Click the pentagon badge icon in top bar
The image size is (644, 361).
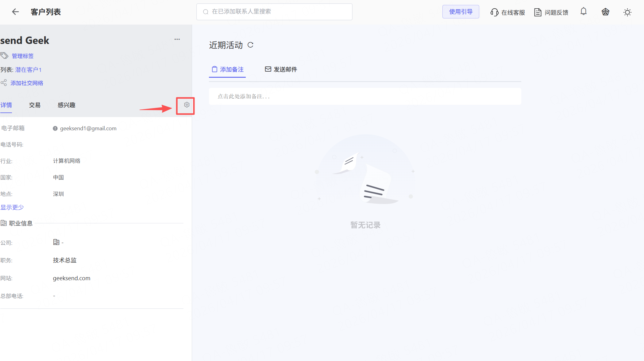[605, 12]
